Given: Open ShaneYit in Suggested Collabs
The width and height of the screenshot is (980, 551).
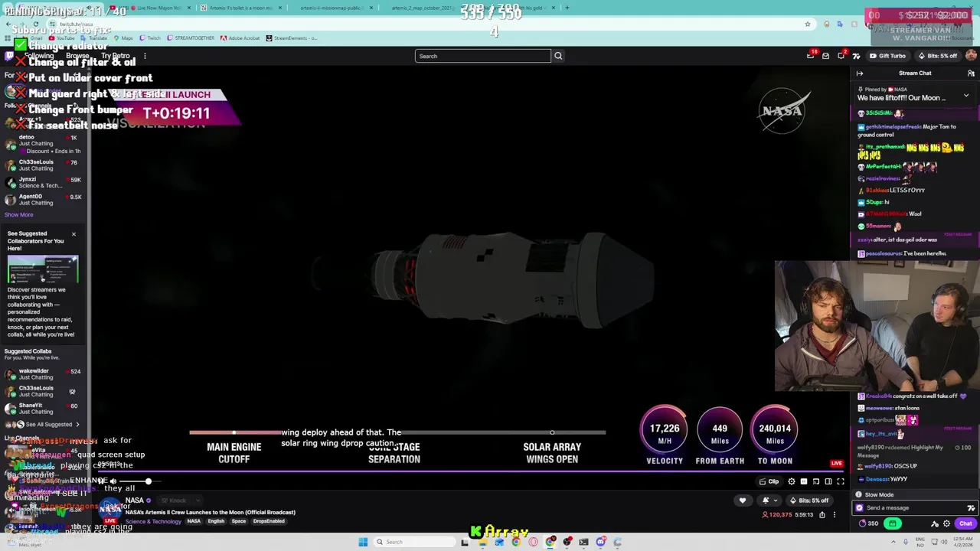Looking at the screenshot, I should (x=44, y=408).
